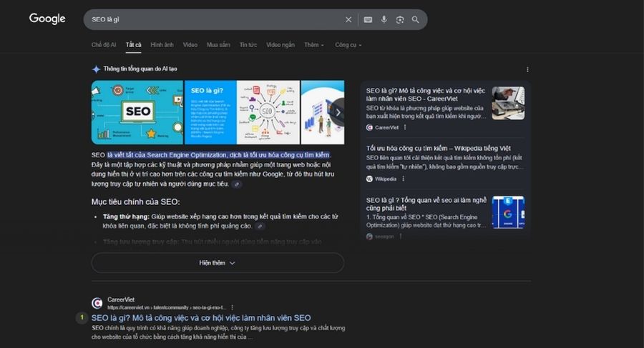Click the CareerViet favicon in source card
The width and height of the screenshot is (644, 348).
tap(369, 127)
